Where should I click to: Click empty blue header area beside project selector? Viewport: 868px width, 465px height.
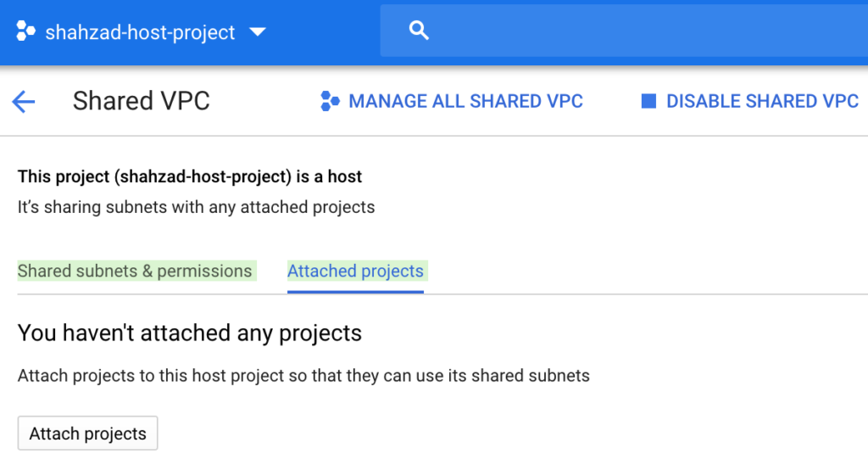point(324,32)
